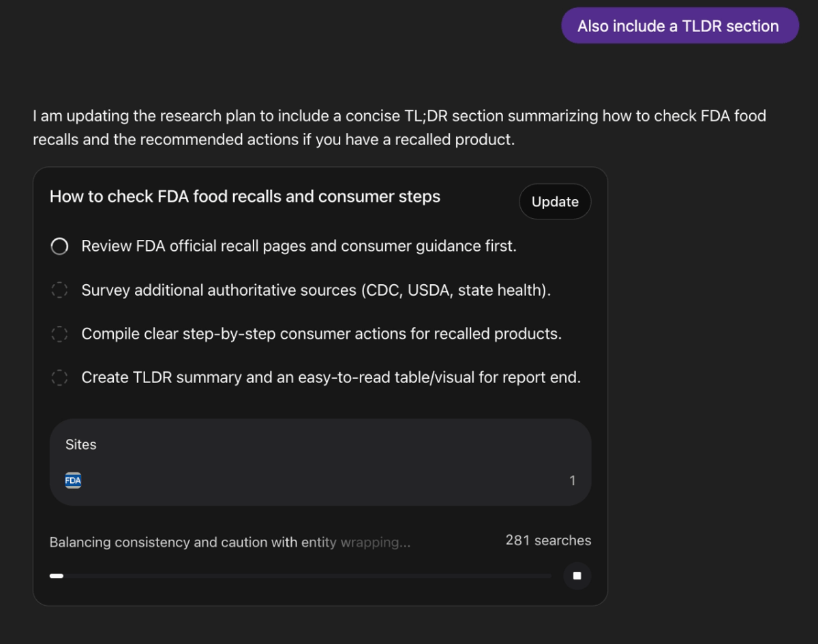Select the plan title "How to check FDA food recalls"
Viewport: 818px width, 644px height.
point(245,196)
